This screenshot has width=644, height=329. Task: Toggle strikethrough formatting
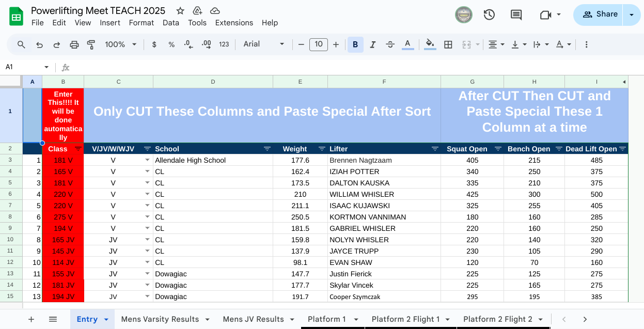(x=390, y=44)
